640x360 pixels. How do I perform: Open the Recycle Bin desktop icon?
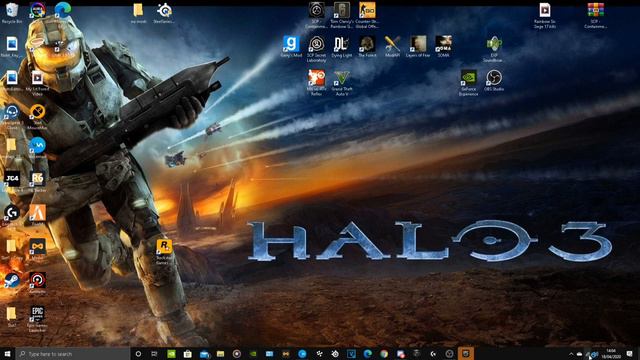(x=12, y=13)
